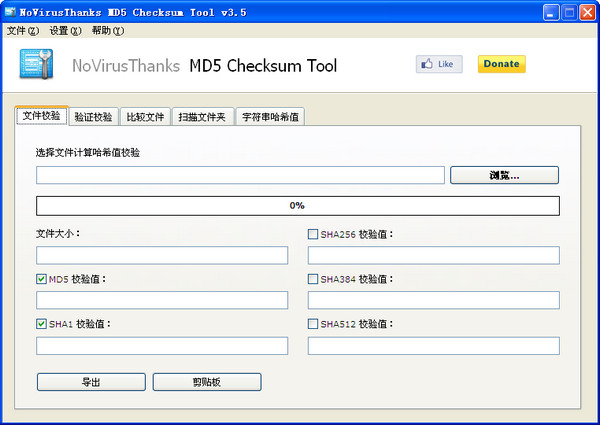Close the MD5 Checksum Tool window
Image resolution: width=600 pixels, height=425 pixels.
click(587, 13)
